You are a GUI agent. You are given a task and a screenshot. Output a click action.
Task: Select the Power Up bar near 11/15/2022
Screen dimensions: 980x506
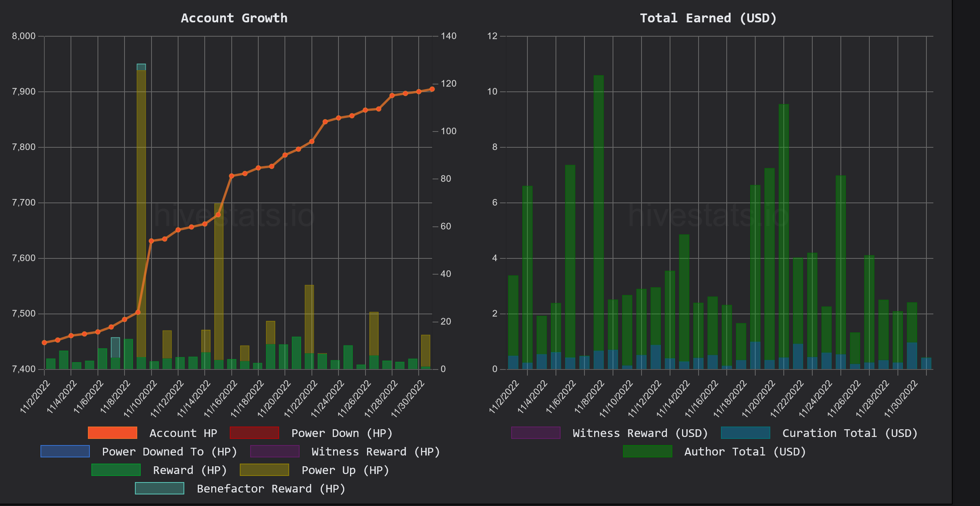click(219, 282)
